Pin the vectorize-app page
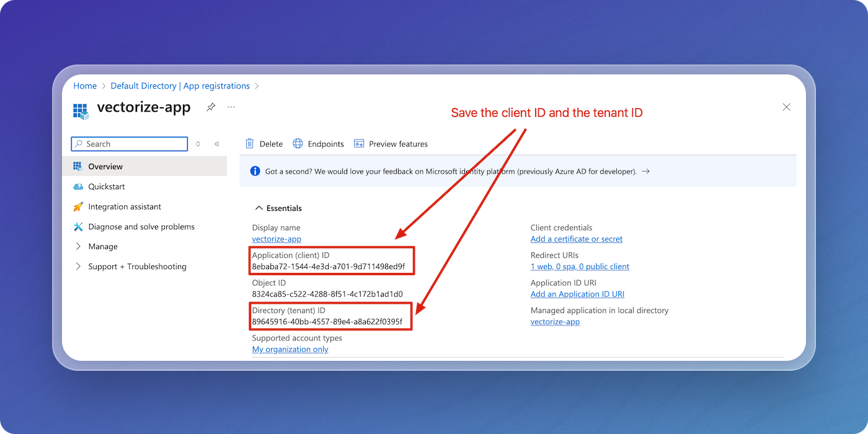868x434 pixels. tap(211, 107)
